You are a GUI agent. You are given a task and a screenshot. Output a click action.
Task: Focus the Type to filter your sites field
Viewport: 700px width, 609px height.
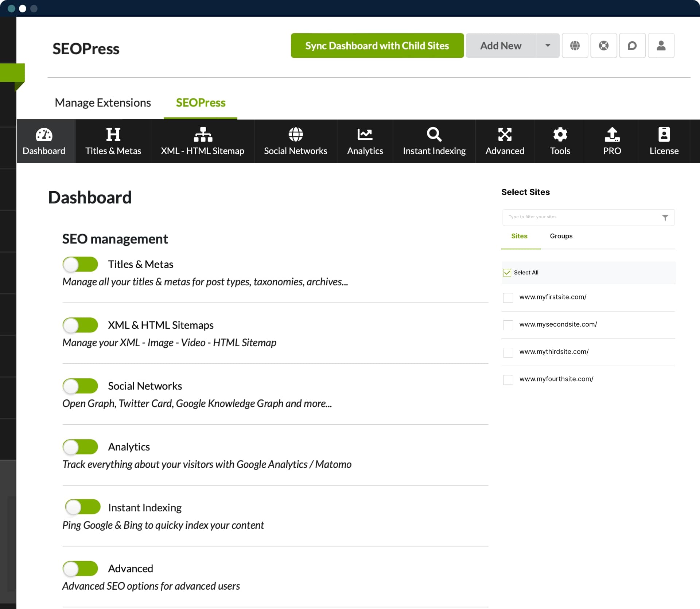click(x=588, y=218)
